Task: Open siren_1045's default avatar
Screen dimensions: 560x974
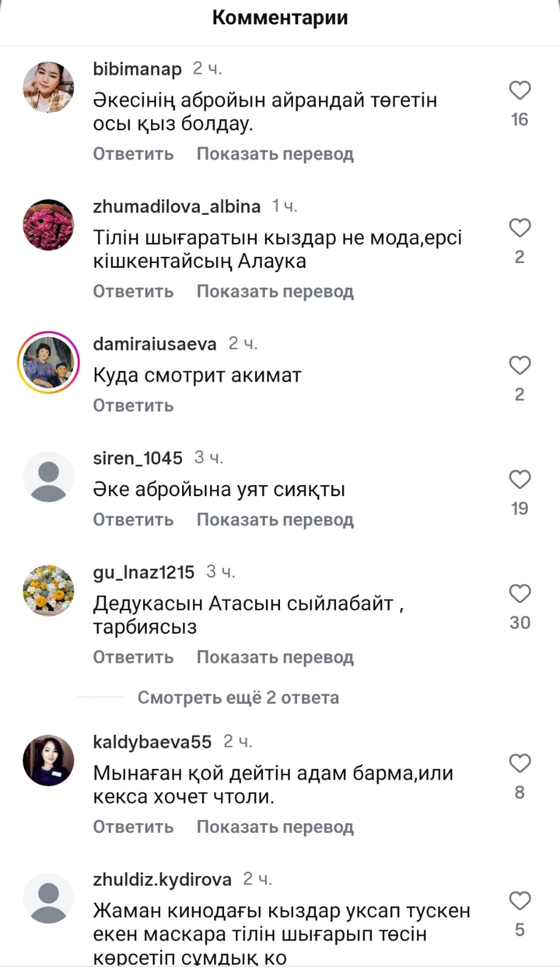Action: click(48, 477)
